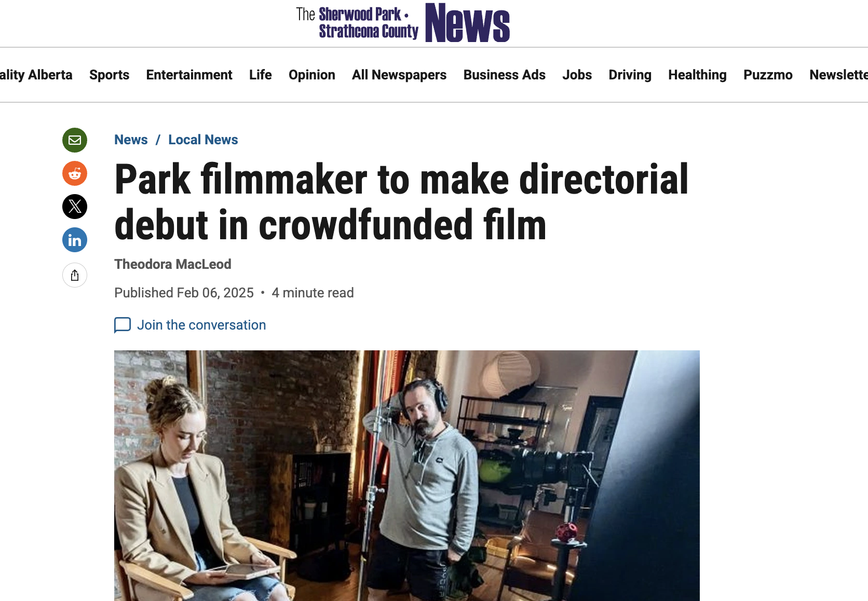Click the Local News breadcrumb
868x601 pixels.
pos(203,140)
